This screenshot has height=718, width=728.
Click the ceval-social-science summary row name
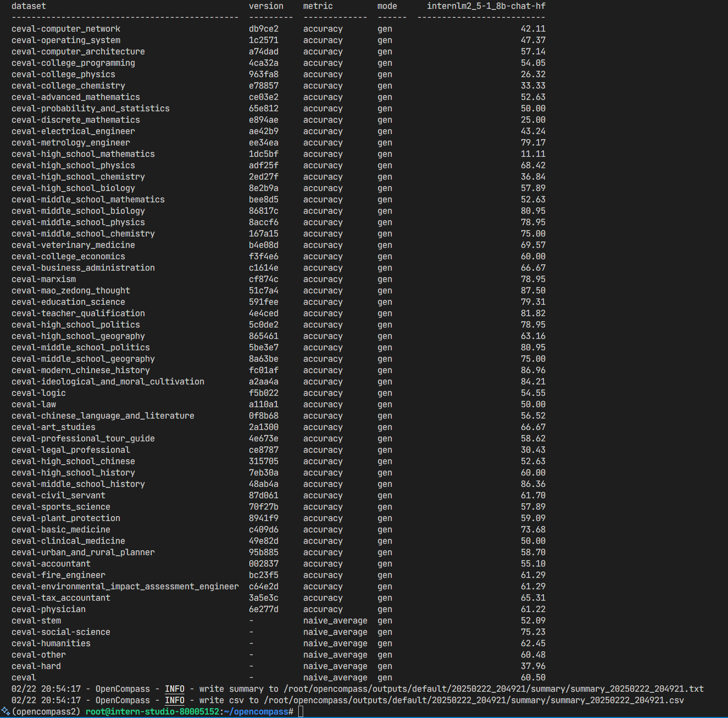[61, 632]
